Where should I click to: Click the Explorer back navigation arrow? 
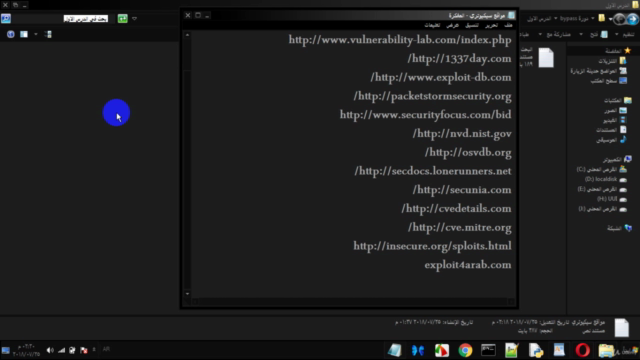632,19
